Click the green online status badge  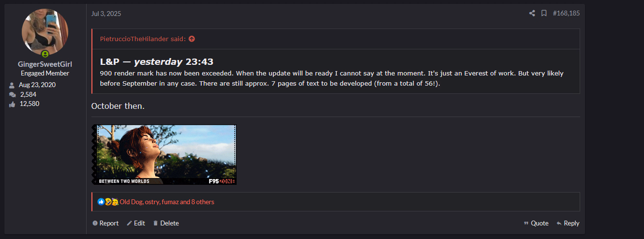click(x=45, y=54)
